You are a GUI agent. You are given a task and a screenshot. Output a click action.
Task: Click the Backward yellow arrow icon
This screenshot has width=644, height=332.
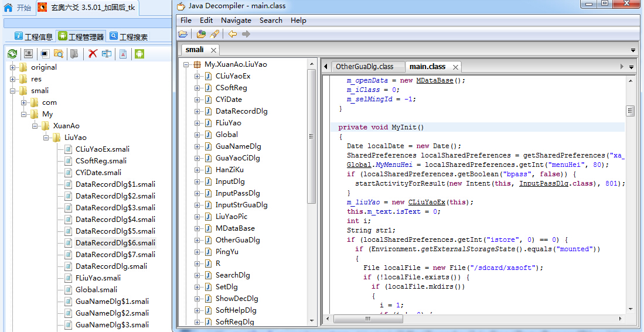tap(233, 34)
